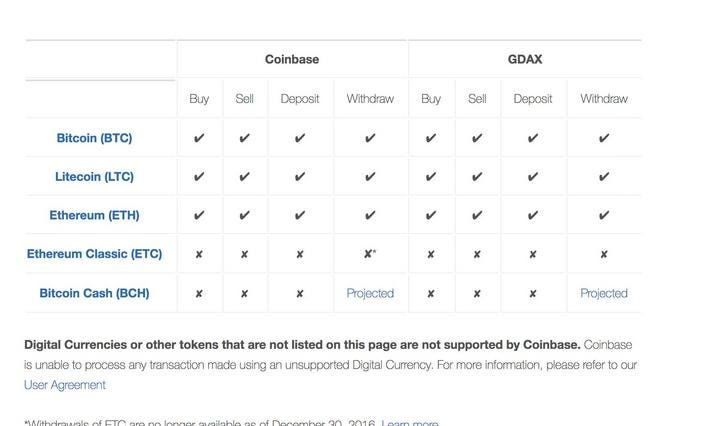Viewport: 728px width, 426px height.
Task: Click Litecoin GDAX Withdraw checkmark
Action: point(604,177)
